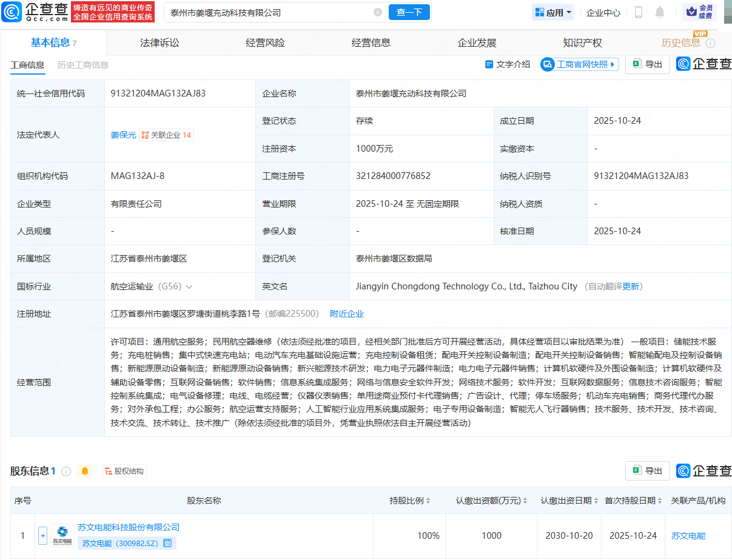Switch to the 历史工商信息 sub-tab
The image size is (732, 560).
pyautogui.click(x=82, y=65)
